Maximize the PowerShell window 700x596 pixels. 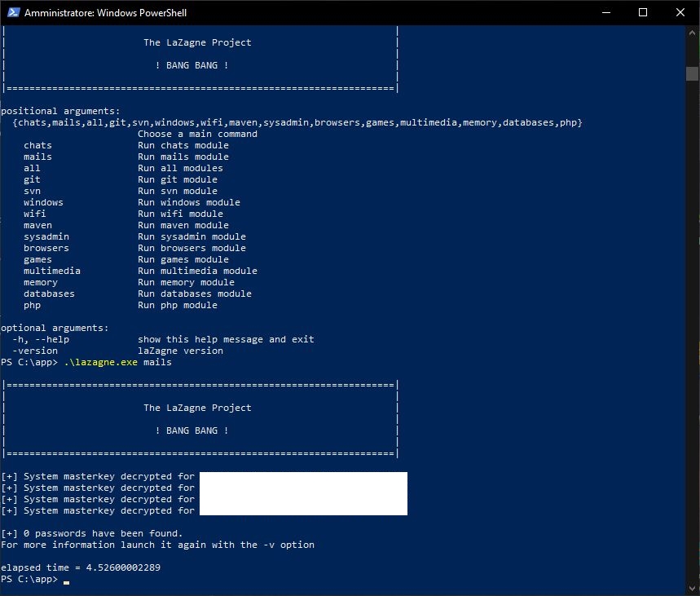coord(642,12)
